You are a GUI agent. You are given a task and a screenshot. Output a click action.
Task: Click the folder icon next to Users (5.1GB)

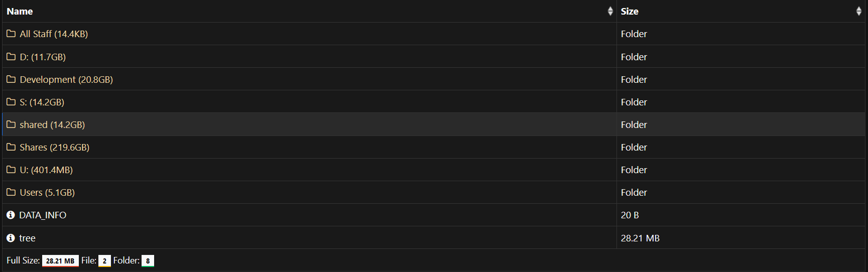(11, 192)
